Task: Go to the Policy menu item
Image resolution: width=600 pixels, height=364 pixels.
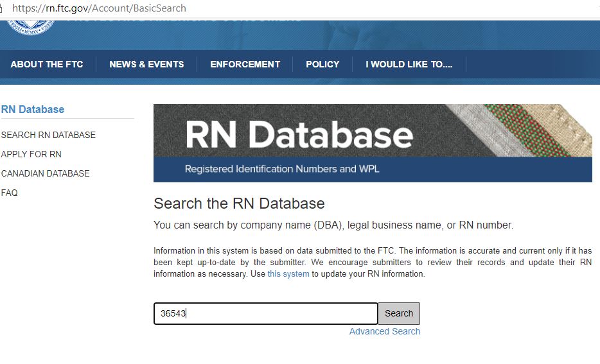Action: pyautogui.click(x=322, y=64)
